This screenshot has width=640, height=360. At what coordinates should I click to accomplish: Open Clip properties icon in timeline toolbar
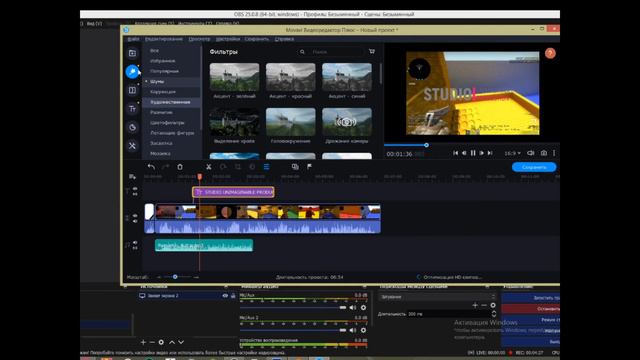pyautogui.click(x=267, y=167)
